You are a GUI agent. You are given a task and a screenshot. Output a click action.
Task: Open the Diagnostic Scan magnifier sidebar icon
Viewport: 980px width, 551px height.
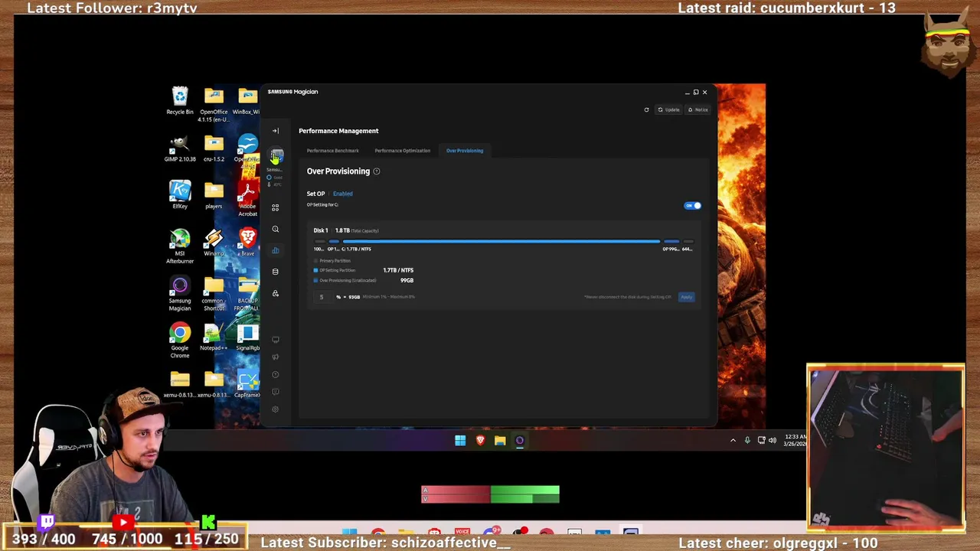point(276,229)
